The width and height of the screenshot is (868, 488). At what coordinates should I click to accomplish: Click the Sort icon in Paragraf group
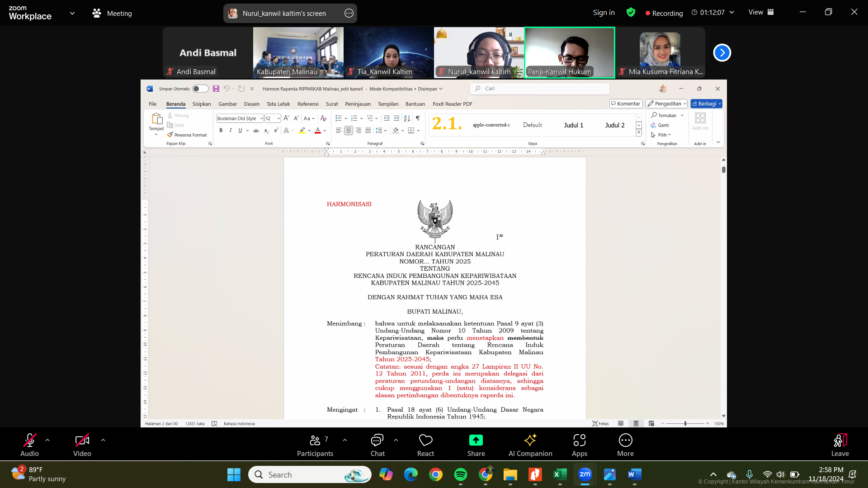point(407,118)
